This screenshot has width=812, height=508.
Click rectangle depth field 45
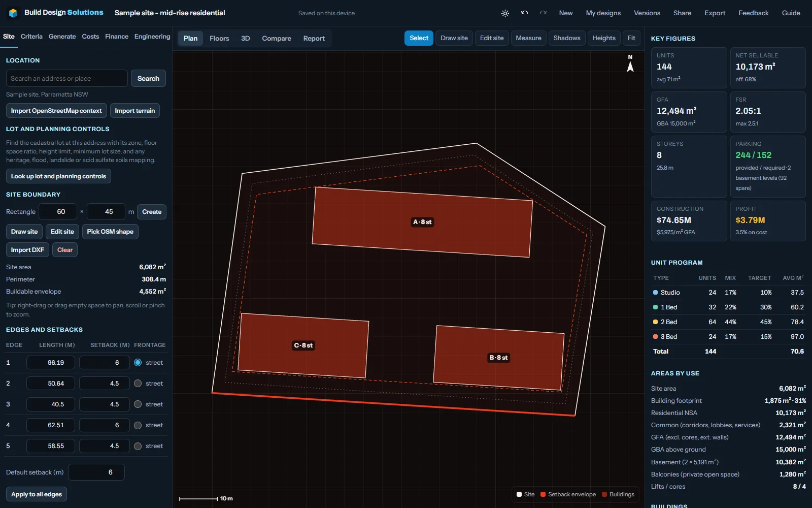tap(106, 212)
